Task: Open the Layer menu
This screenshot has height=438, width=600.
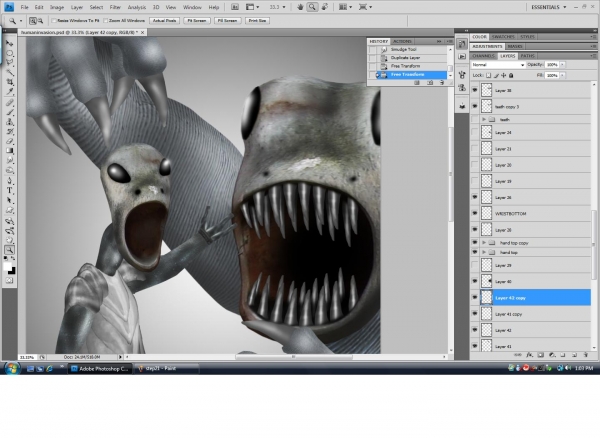Action: (x=77, y=7)
